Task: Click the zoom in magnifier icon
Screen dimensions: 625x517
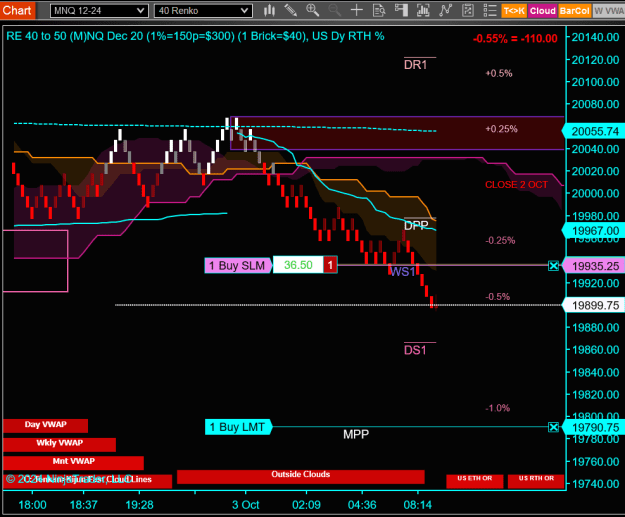Action: point(313,10)
